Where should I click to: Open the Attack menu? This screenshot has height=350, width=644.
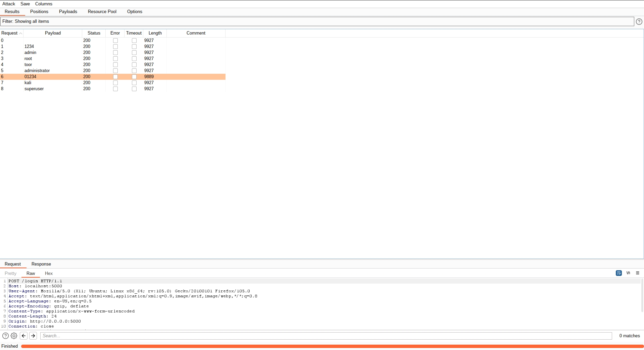9,4
